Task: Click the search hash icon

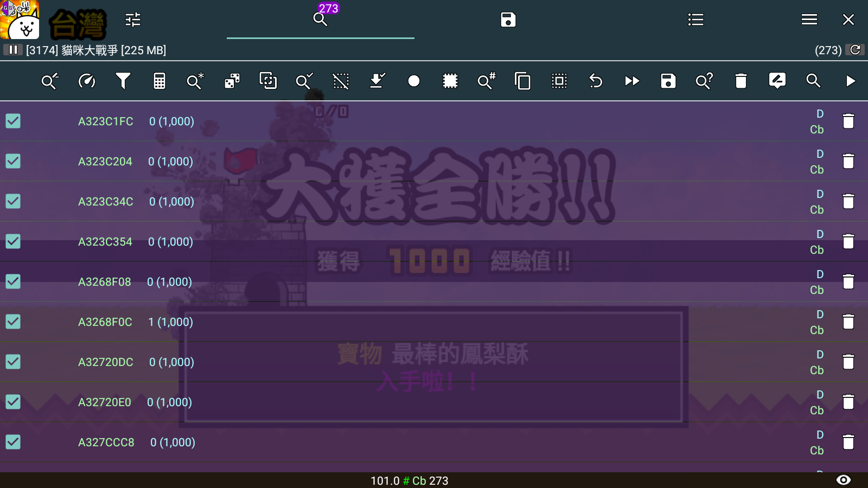Action: (x=487, y=81)
